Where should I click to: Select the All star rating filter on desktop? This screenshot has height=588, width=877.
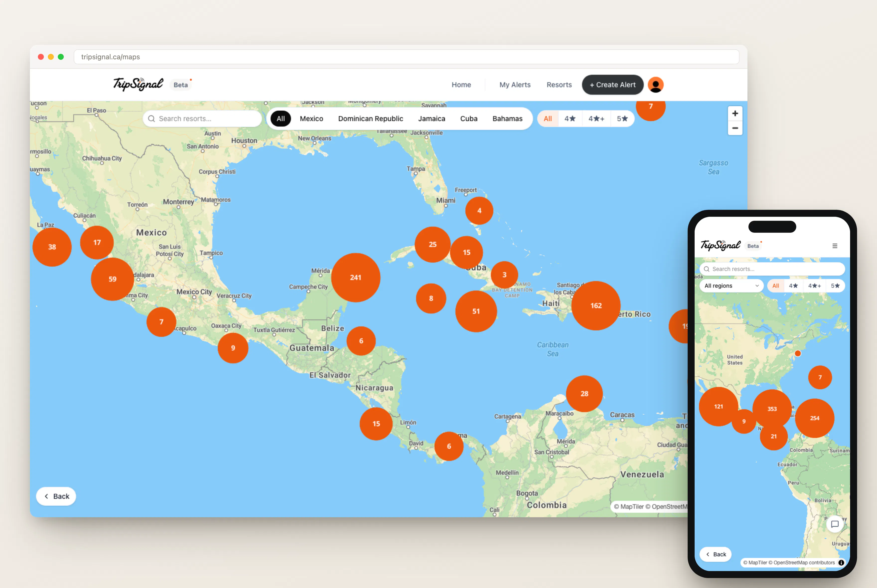(548, 119)
